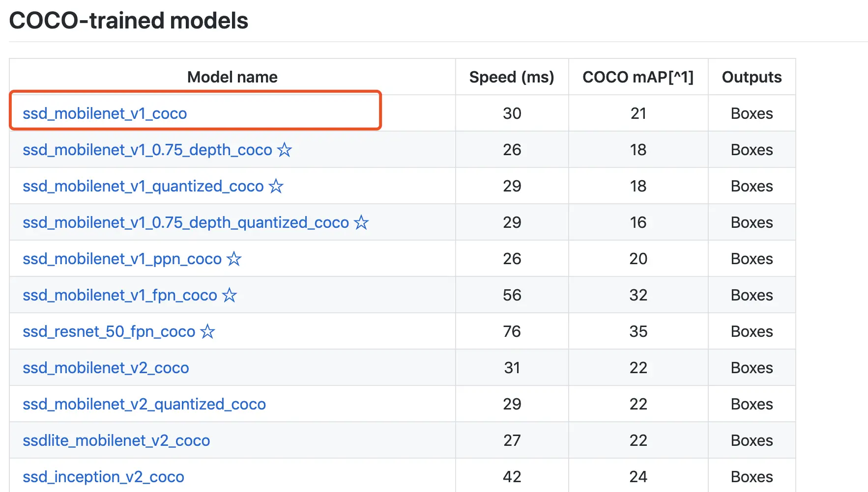Open the ssd_mobilenet_v1_coco model link
This screenshot has height=492, width=868.
pyautogui.click(x=105, y=113)
